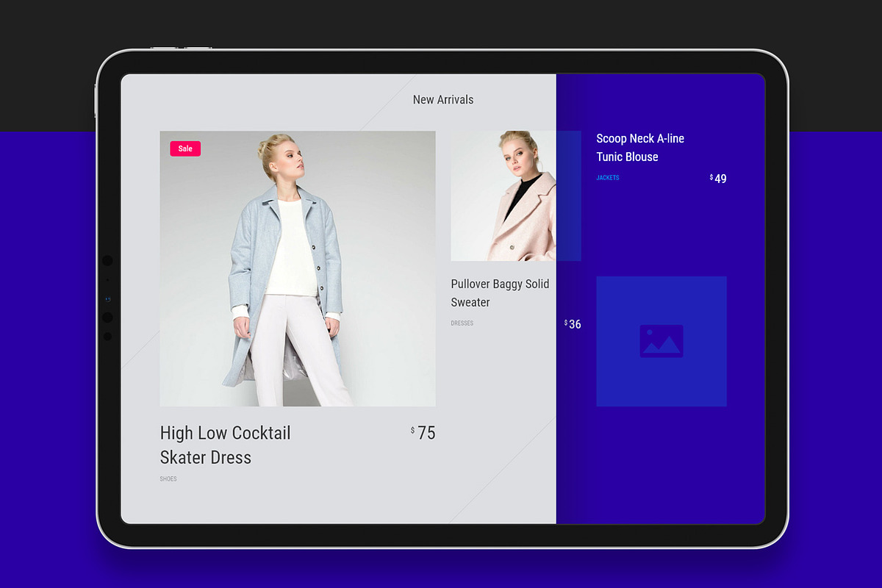Open the blue coat product photo
Image resolution: width=882 pixels, height=588 pixels.
pos(298,268)
